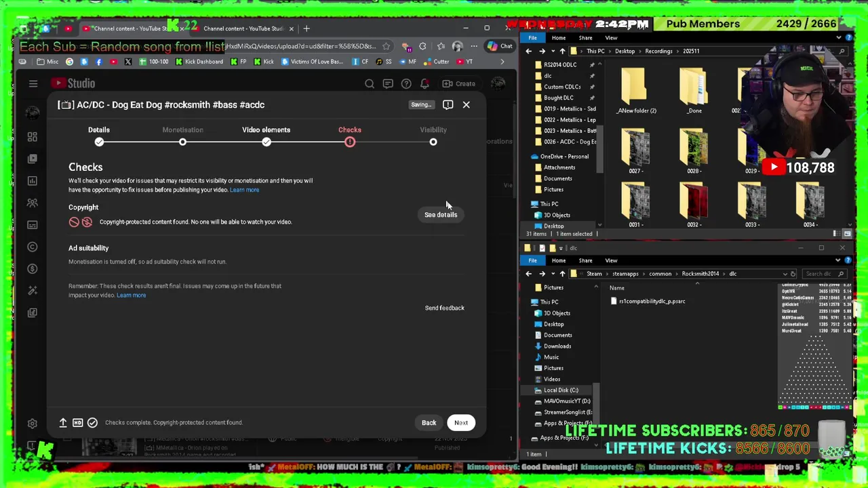
Task: Open the Copilot Chat button in browser
Action: [x=500, y=46]
